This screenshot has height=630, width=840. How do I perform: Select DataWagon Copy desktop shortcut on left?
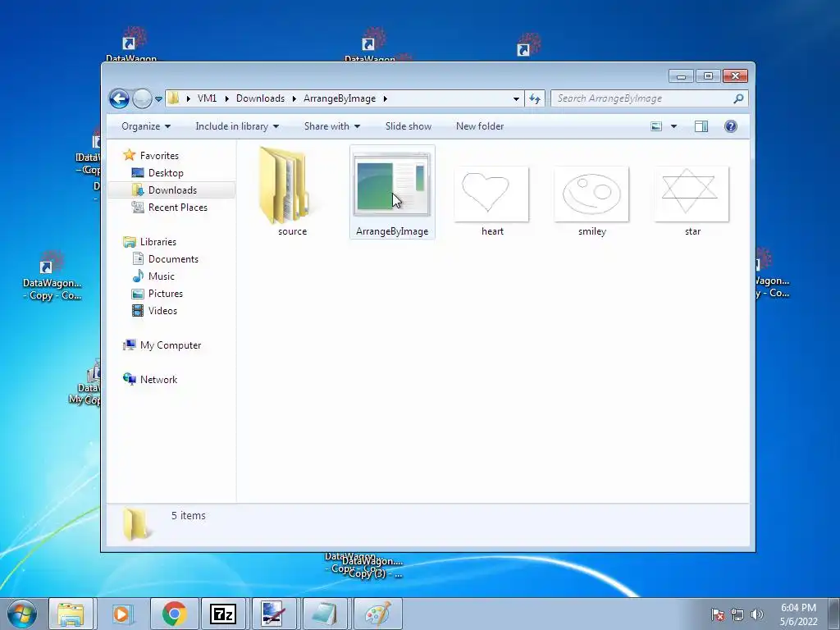(52, 276)
